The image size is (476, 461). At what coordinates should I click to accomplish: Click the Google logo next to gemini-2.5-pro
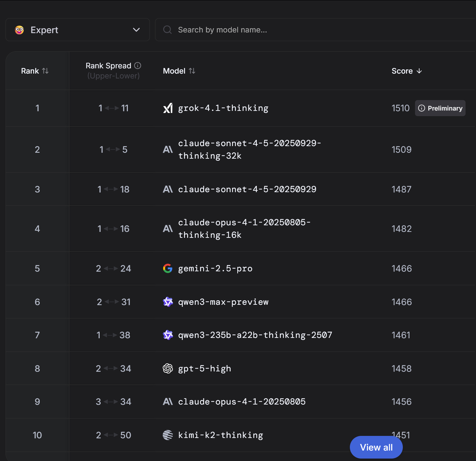point(168,269)
